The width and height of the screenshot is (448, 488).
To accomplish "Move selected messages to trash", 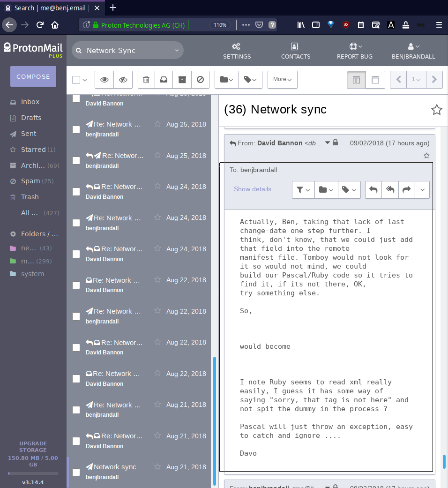I will coord(146,80).
